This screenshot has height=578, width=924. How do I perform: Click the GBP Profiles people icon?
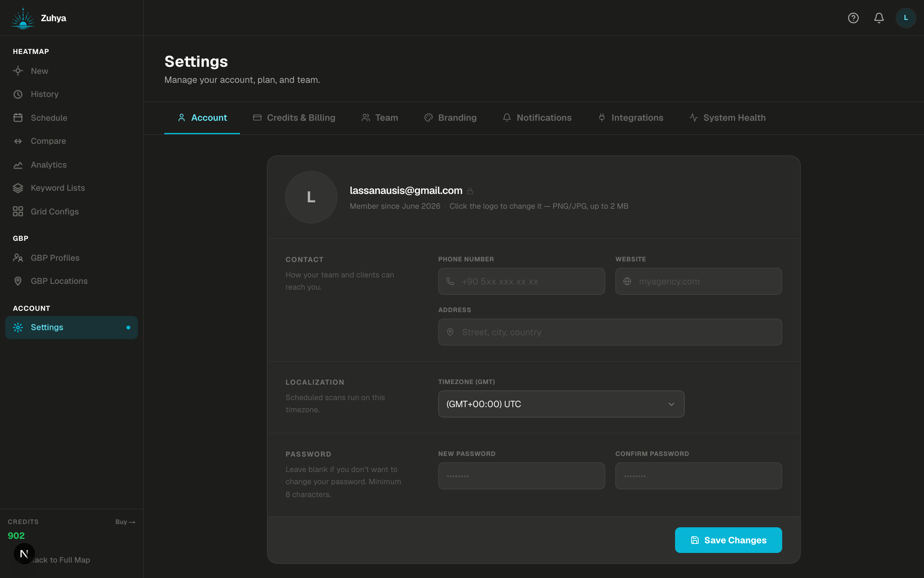coord(18,258)
